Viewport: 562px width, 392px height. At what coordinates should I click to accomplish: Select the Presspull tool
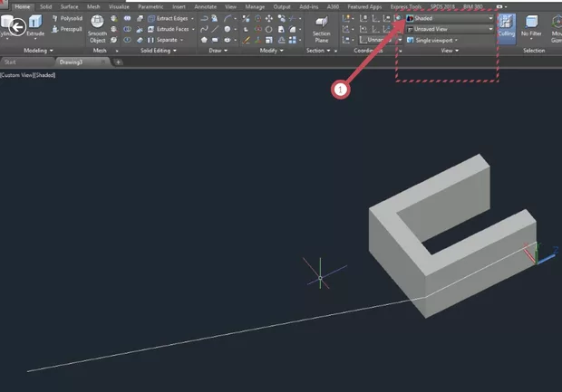tap(71, 28)
